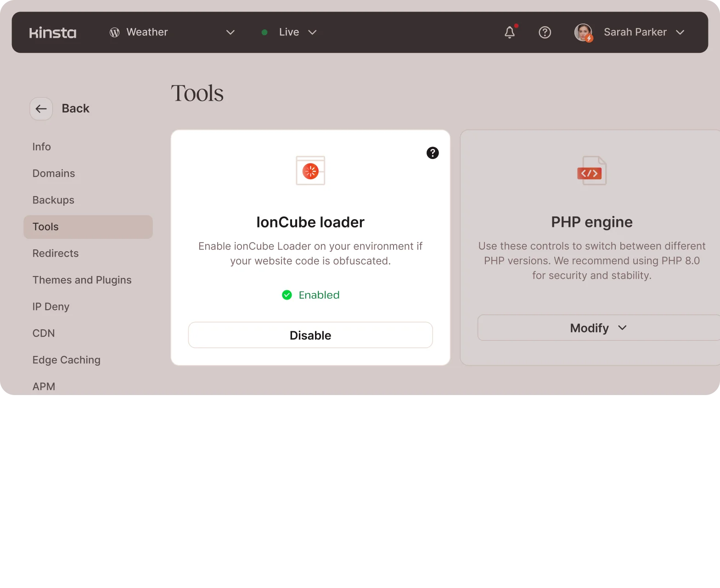This screenshot has height=588, width=720.
Task: Click the PHP engine code file icon
Action: point(591,171)
